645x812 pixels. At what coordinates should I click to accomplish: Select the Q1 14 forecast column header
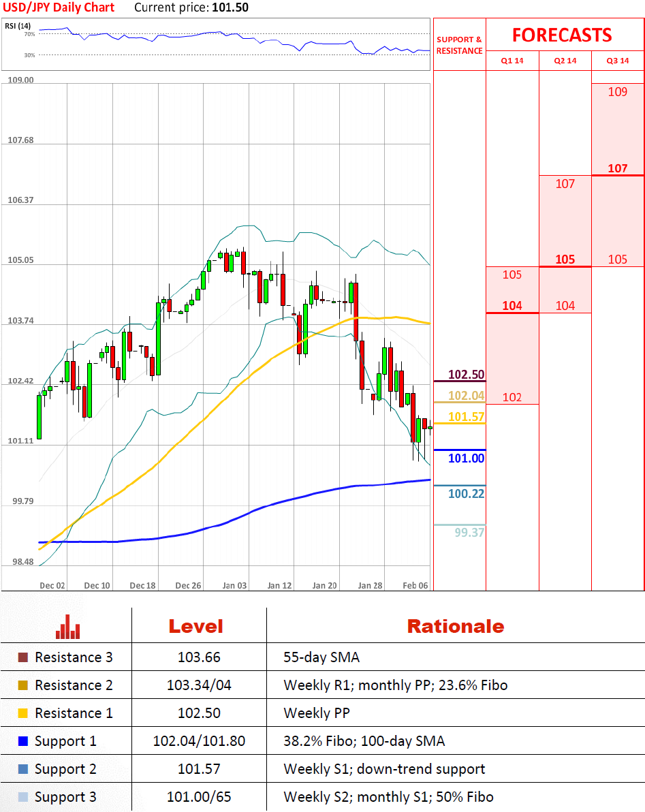coord(512,61)
